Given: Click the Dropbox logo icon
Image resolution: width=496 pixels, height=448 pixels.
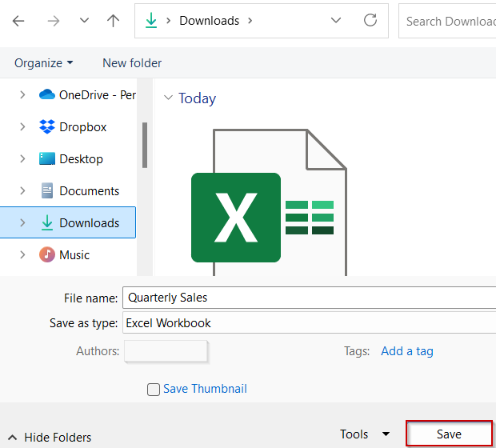Looking at the screenshot, I should click(47, 126).
